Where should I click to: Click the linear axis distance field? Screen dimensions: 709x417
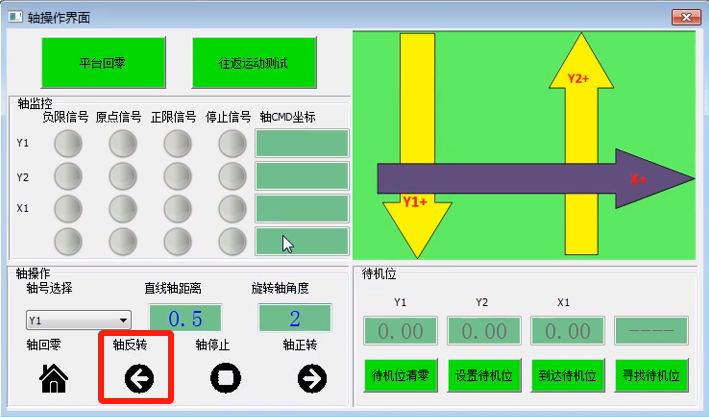click(x=185, y=319)
